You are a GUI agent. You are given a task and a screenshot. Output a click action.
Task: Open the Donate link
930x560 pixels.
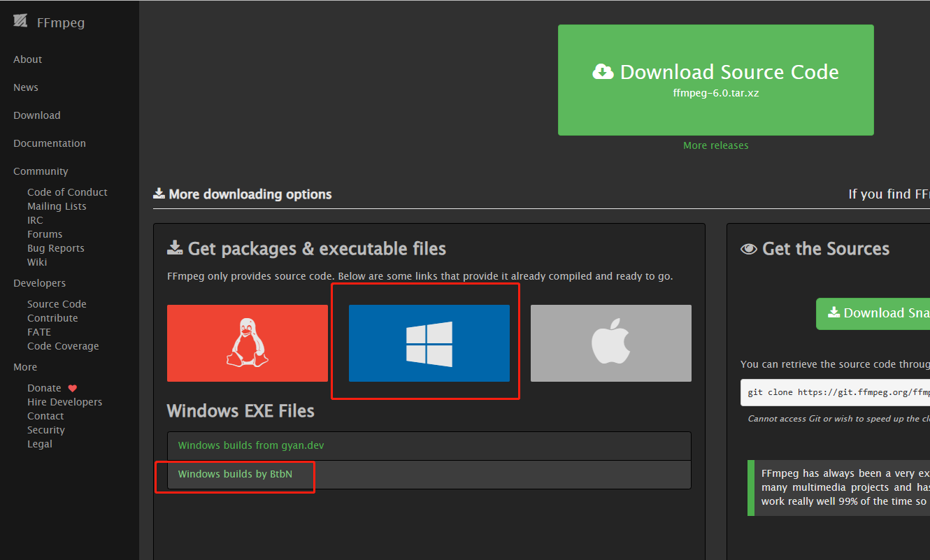(x=44, y=388)
